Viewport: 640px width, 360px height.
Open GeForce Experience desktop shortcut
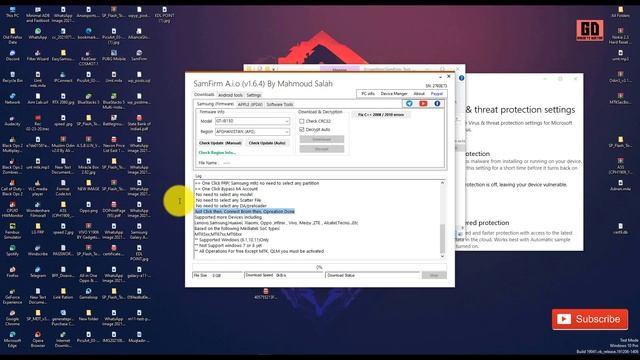(x=12, y=296)
